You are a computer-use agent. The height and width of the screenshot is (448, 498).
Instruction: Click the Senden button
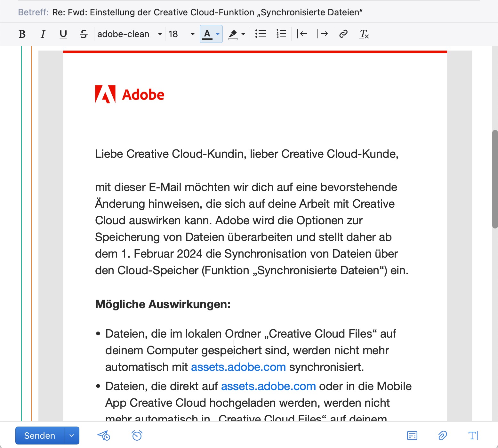click(x=40, y=436)
